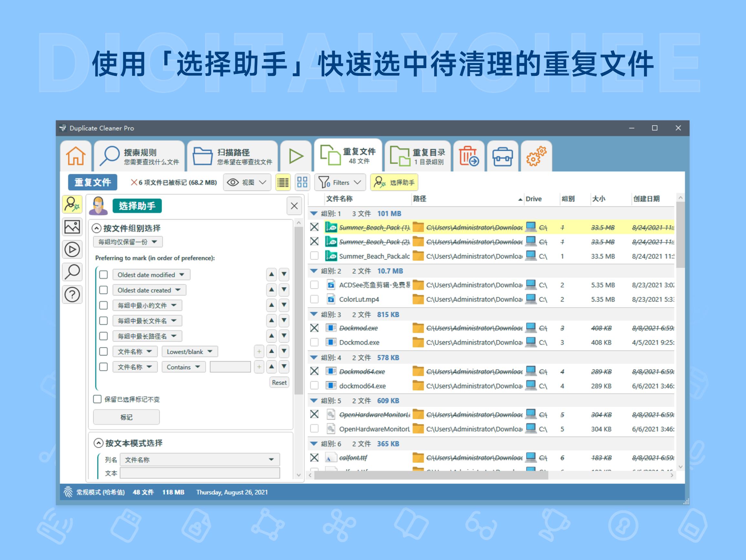Sort by 路径 path column header
746x560 pixels.
[x=467, y=199]
